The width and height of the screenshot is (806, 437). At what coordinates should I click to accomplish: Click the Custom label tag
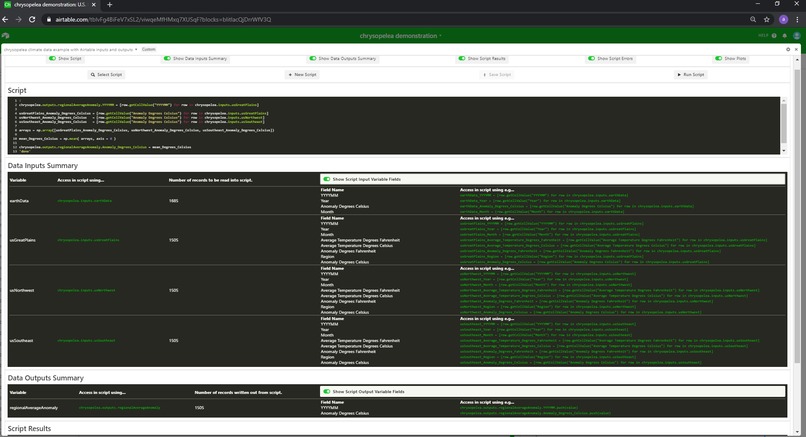pos(149,49)
